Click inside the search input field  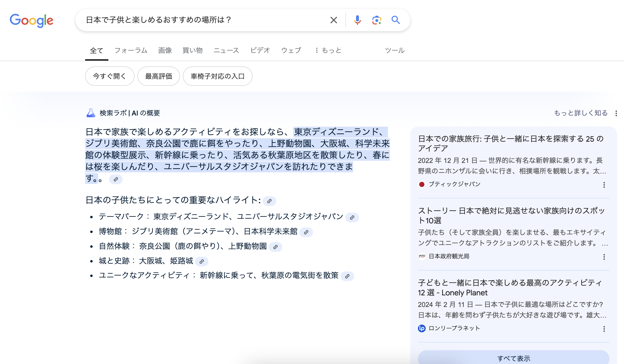[x=198, y=20]
